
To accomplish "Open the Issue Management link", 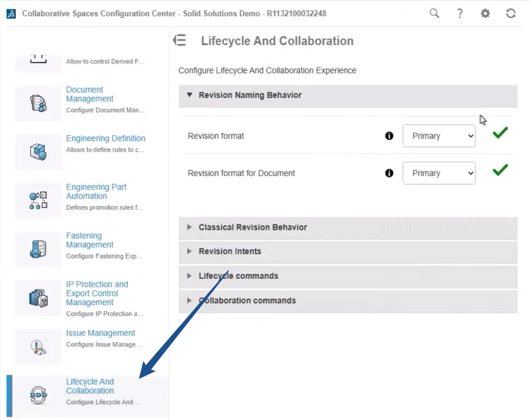I will 101,333.
